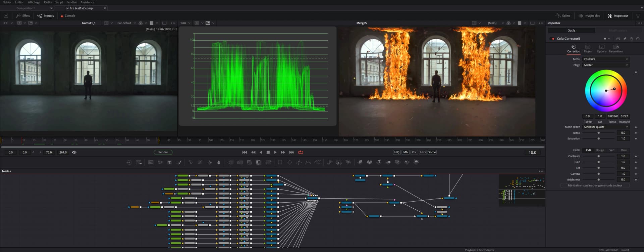
Task: Open the Menu dropdown showing Couleurs
Action: point(606,59)
